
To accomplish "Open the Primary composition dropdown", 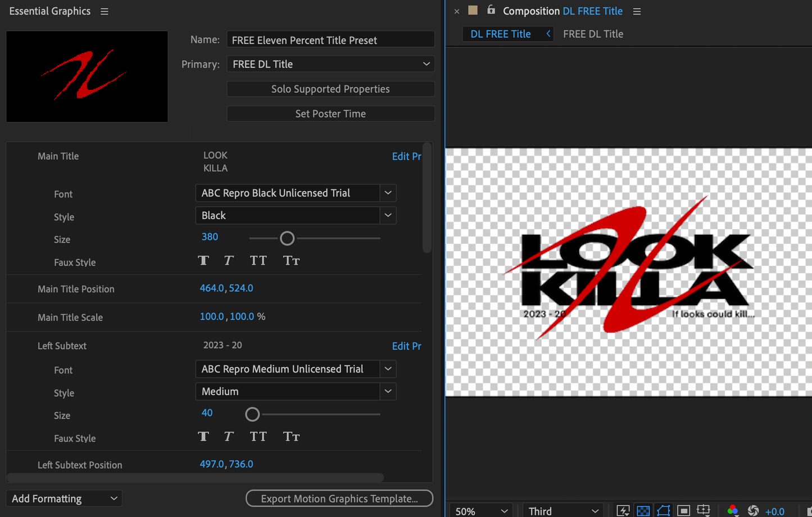I will [330, 64].
